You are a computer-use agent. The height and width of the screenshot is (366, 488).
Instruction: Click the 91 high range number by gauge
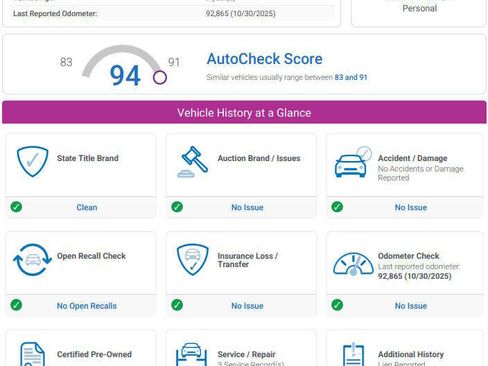(174, 62)
